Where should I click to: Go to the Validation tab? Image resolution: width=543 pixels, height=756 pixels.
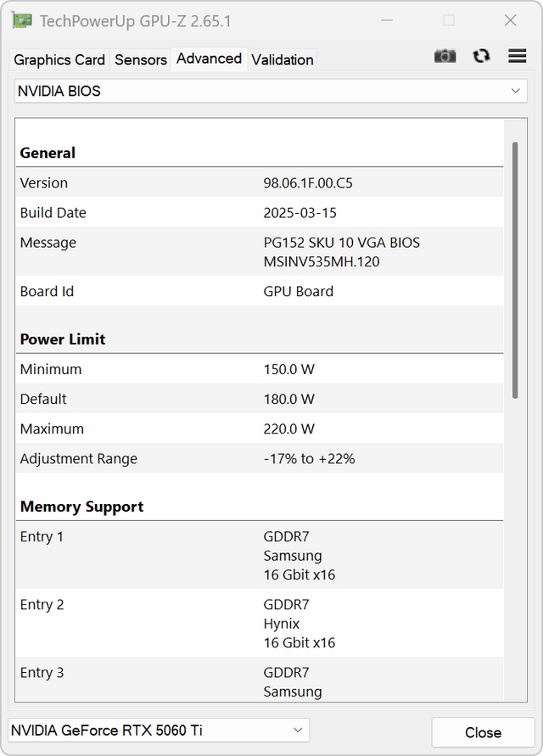[x=283, y=59]
